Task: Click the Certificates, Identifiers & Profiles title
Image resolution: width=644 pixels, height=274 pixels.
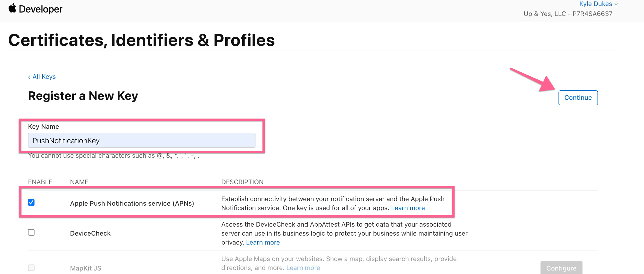Action: pos(141,40)
